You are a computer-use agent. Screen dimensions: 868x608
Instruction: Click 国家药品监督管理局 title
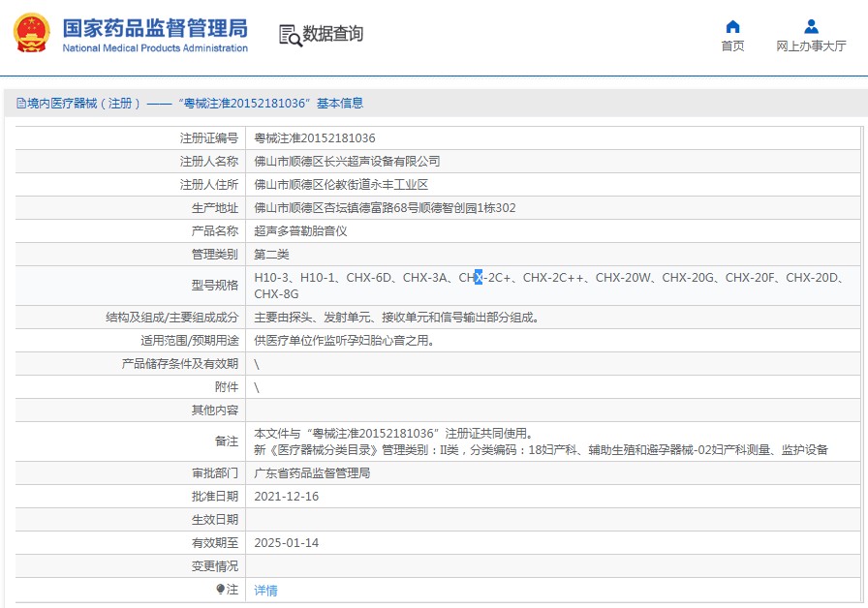tap(155, 28)
